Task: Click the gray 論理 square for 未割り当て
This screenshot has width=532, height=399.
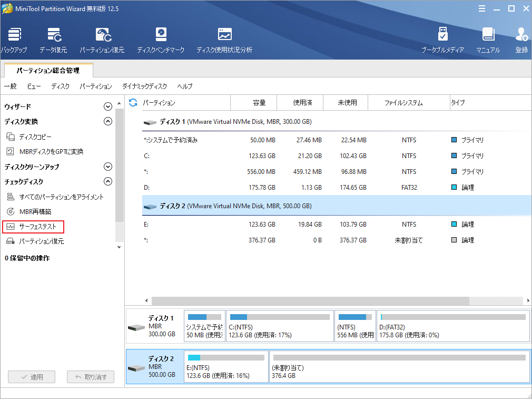Action: click(454, 240)
